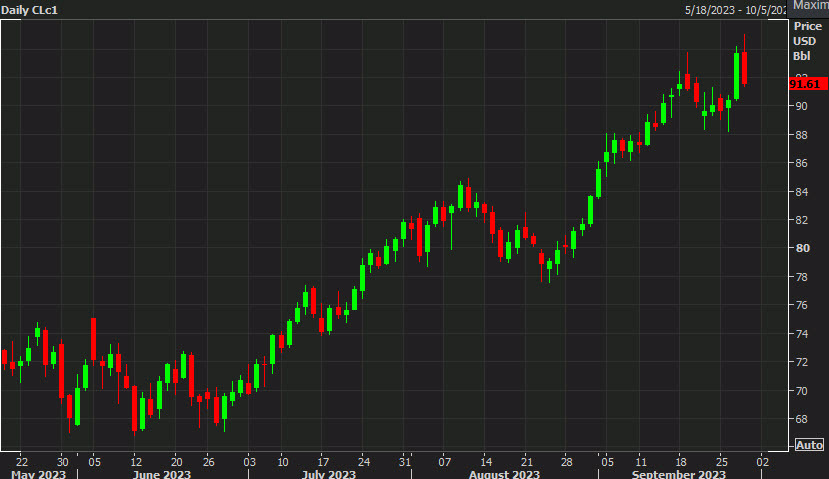Click the 84 price axis label
Viewport: 829px width, 479px height.
point(802,192)
